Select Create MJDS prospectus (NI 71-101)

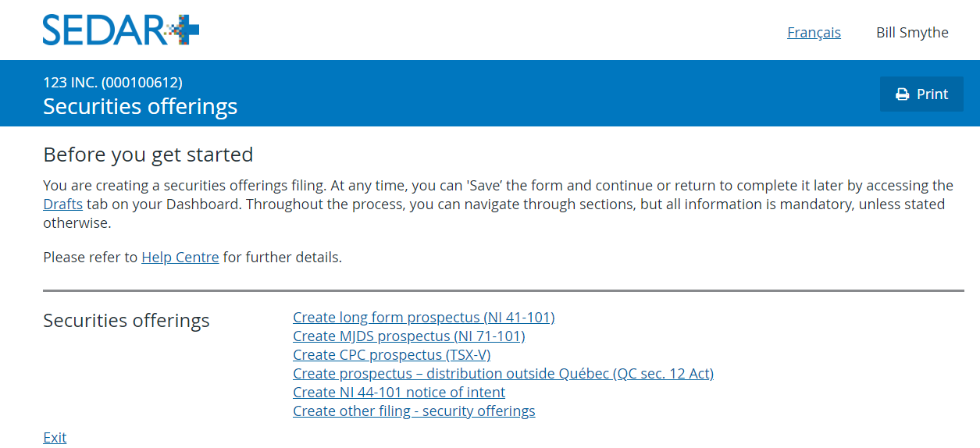coord(409,336)
